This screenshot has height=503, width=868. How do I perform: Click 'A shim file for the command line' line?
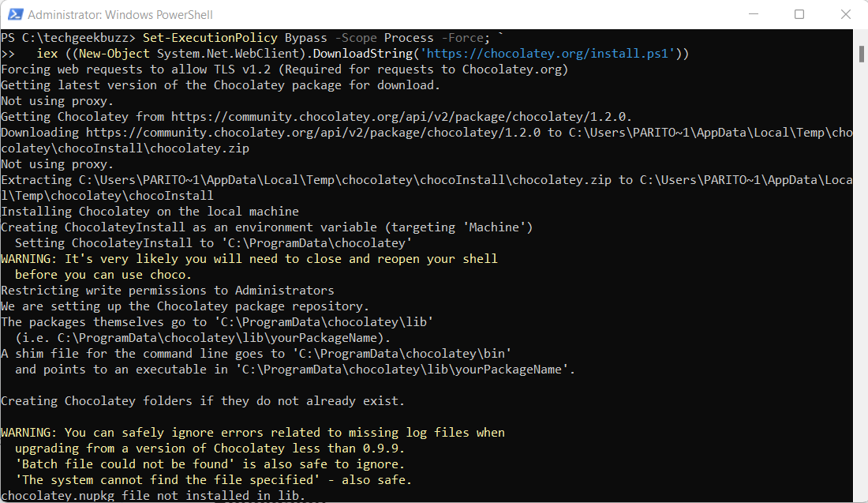click(x=256, y=354)
